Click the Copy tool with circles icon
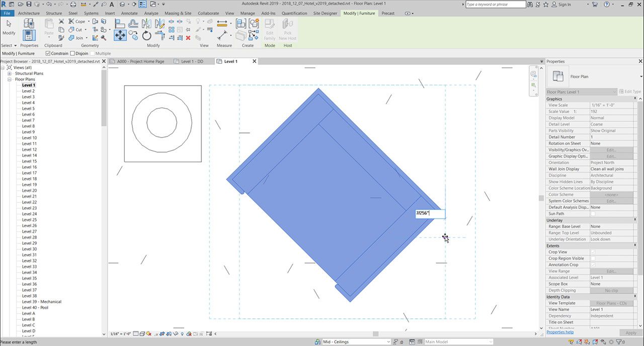This screenshot has width=644, height=346. pyautogui.click(x=133, y=35)
